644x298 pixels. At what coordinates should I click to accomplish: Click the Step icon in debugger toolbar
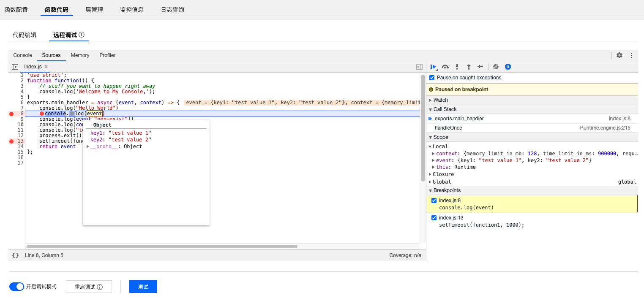click(x=480, y=67)
